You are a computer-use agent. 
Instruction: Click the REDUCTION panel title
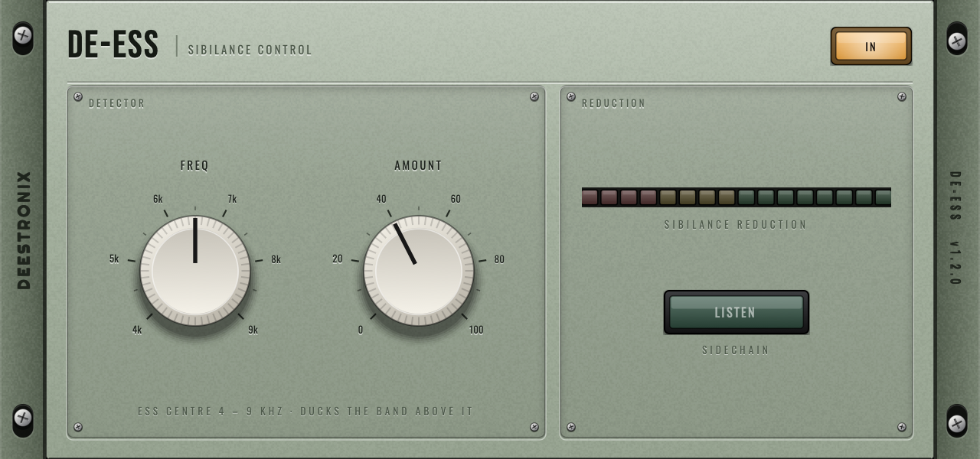point(614,103)
